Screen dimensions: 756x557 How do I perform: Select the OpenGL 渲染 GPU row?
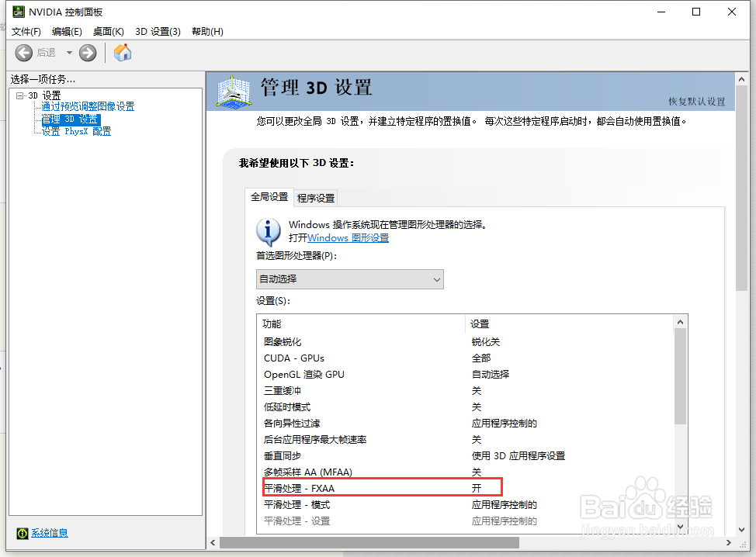coord(465,375)
